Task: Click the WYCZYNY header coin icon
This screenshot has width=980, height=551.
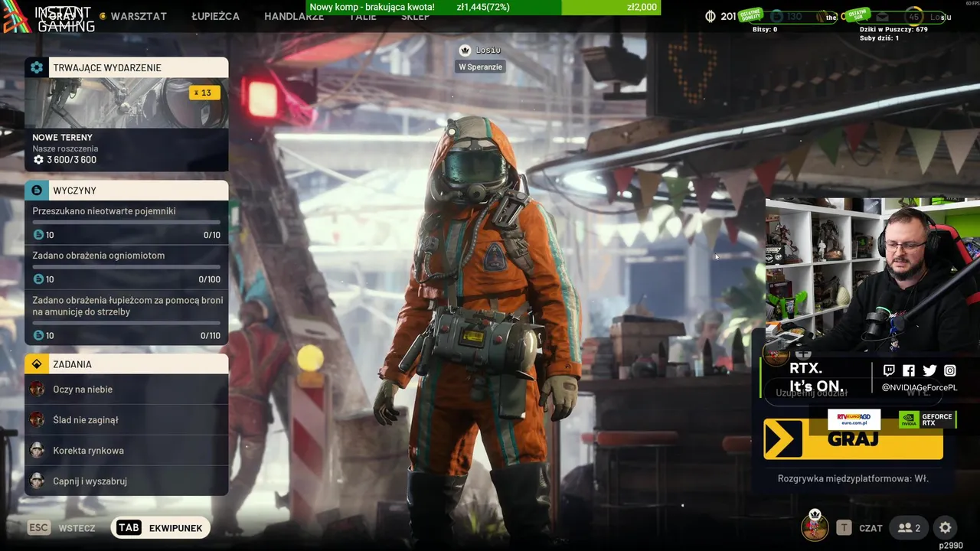Action: coord(36,190)
